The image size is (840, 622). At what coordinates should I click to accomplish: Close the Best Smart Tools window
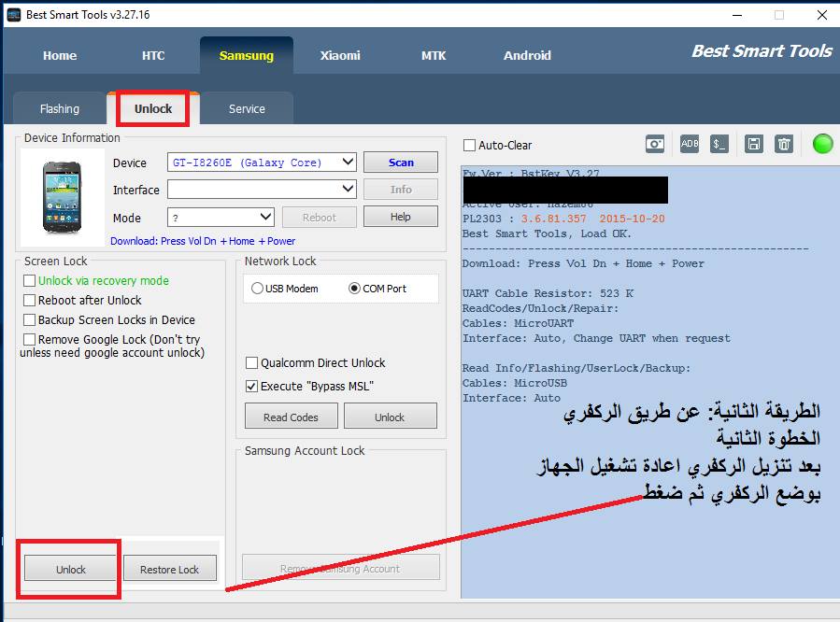pyautogui.click(x=822, y=15)
